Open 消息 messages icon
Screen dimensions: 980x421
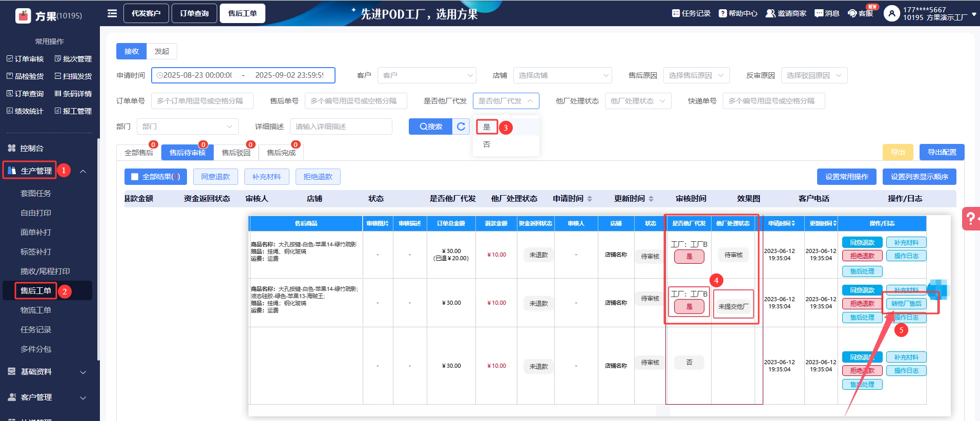tap(819, 13)
